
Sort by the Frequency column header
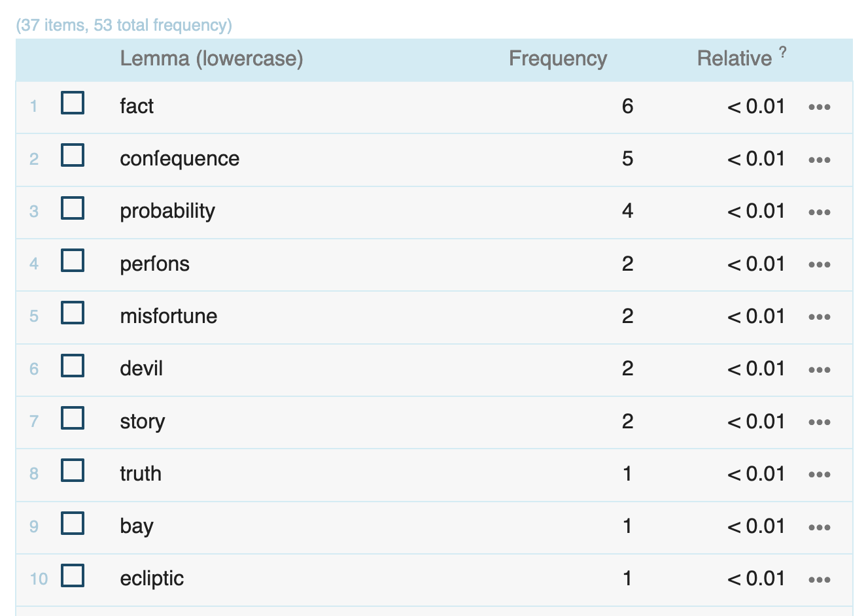point(558,59)
